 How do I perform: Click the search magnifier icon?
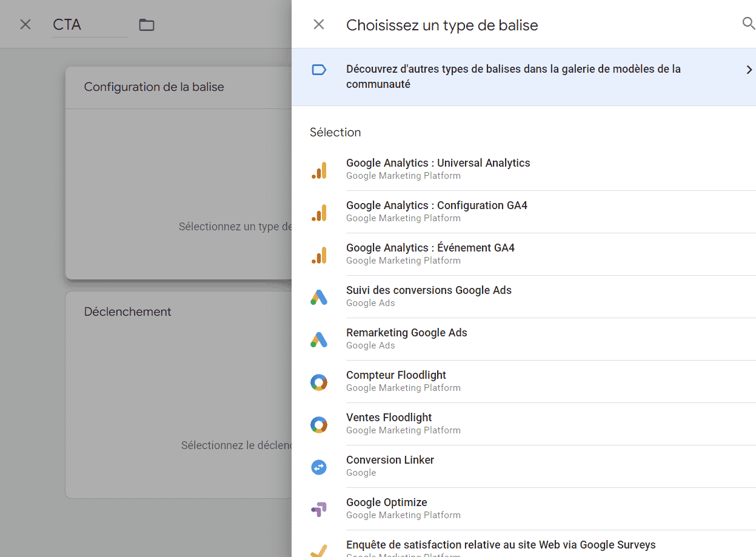[749, 24]
